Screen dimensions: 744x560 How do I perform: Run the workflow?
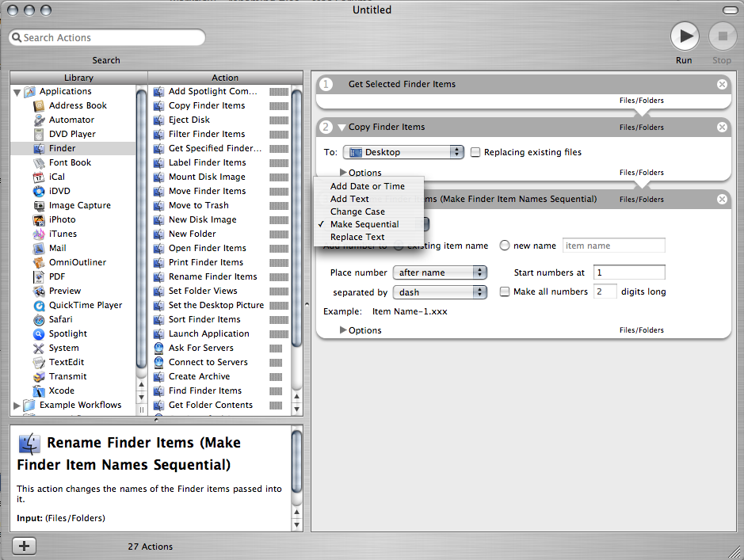(x=685, y=36)
